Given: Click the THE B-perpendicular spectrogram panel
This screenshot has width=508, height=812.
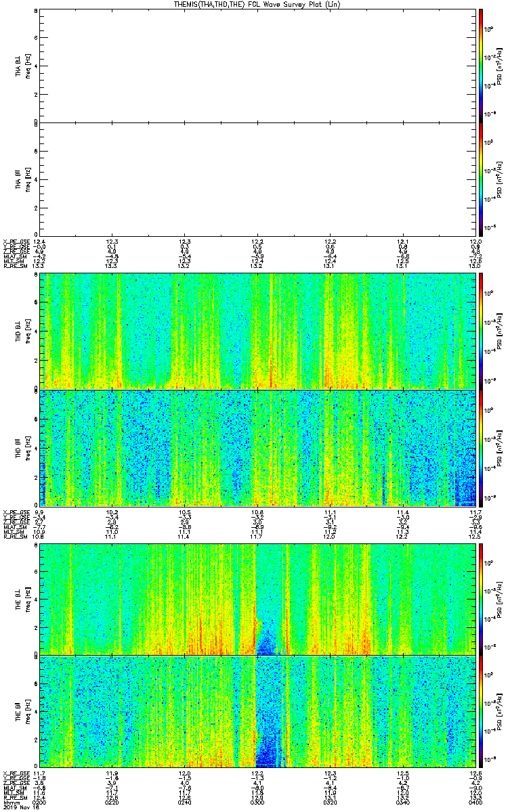Looking at the screenshot, I should coord(257,599).
